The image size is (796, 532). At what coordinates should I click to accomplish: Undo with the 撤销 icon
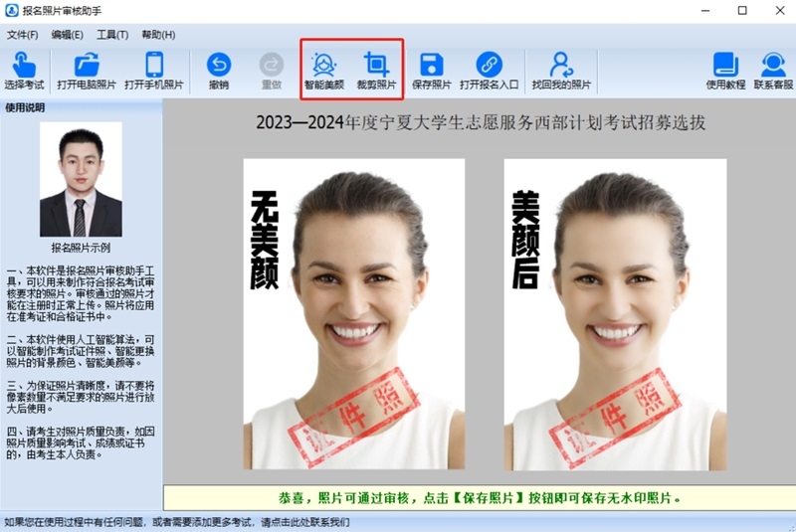pos(219,71)
